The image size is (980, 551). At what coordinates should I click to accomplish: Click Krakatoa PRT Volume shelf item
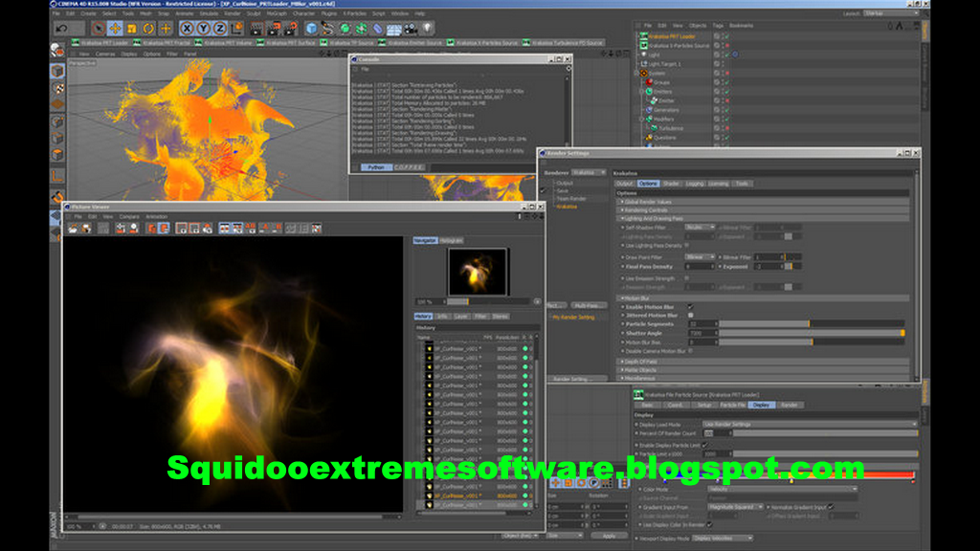coord(223,42)
